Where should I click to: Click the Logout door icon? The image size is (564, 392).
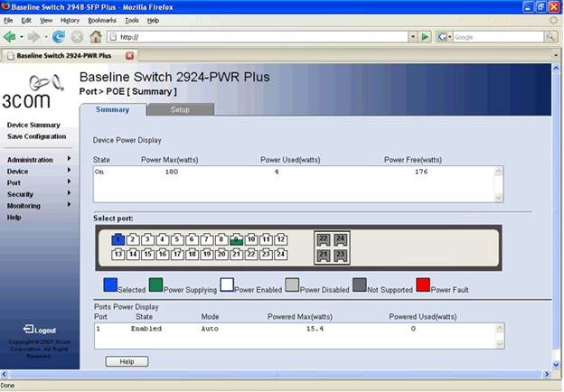(x=28, y=329)
